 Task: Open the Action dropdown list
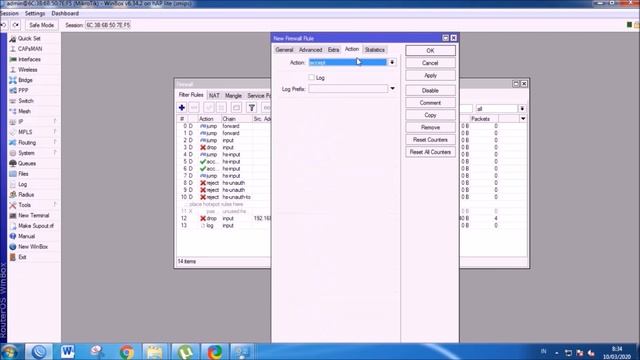pyautogui.click(x=392, y=62)
